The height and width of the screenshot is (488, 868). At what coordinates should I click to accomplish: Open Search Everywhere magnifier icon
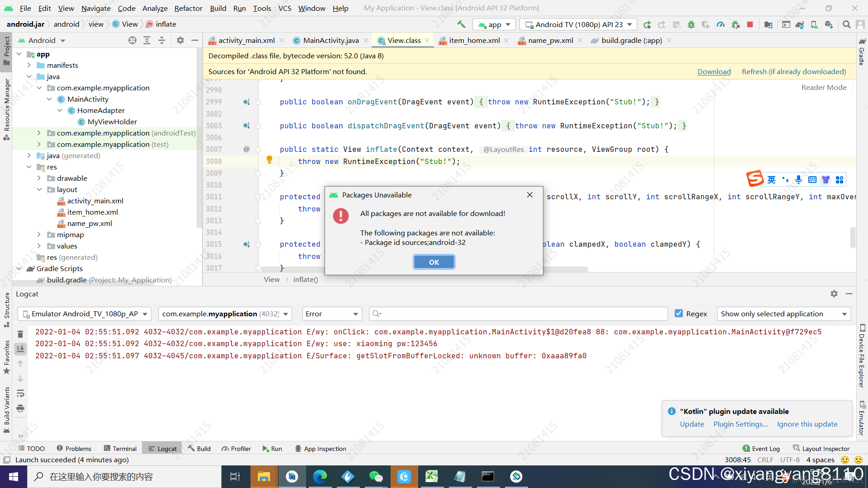pos(847,24)
